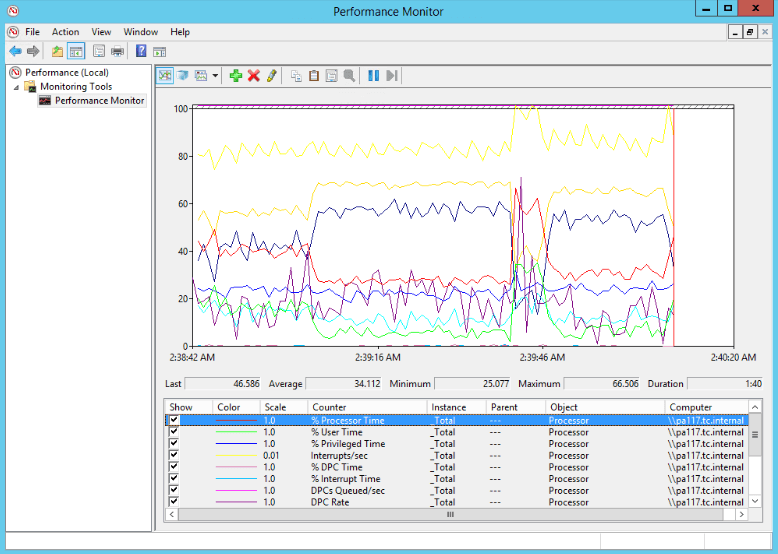Image resolution: width=778 pixels, height=554 pixels.
Task: Delete selected counter with red X icon
Action: click(254, 76)
